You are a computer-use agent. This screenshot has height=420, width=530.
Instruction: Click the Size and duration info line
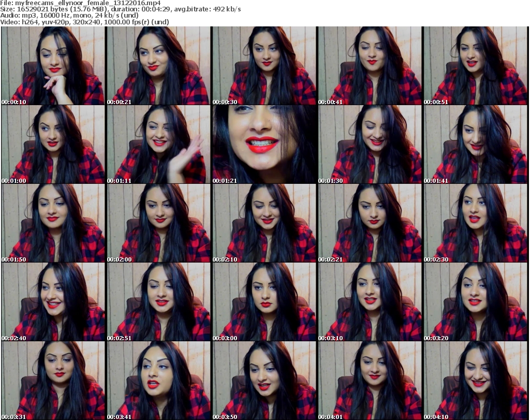120,9
